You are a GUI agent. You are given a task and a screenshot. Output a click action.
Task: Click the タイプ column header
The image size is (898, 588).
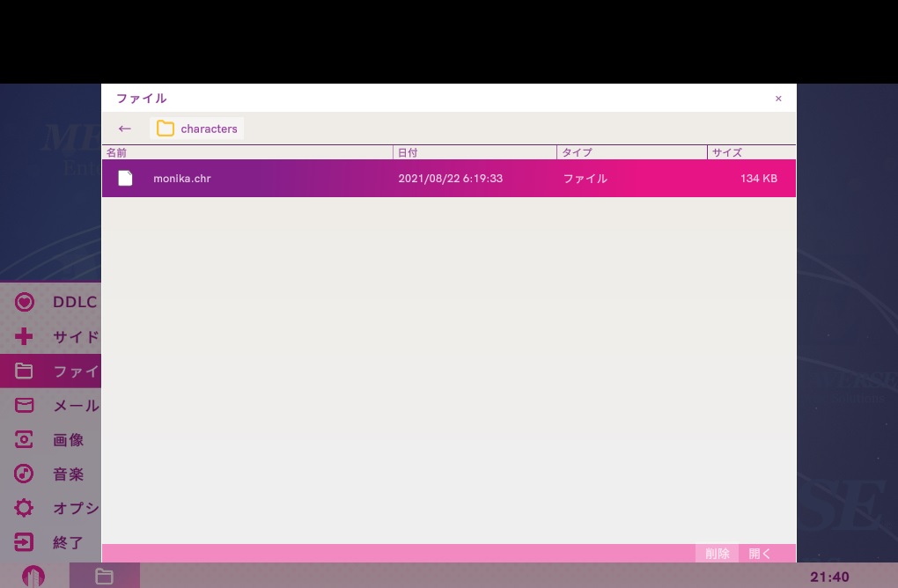tap(631, 152)
